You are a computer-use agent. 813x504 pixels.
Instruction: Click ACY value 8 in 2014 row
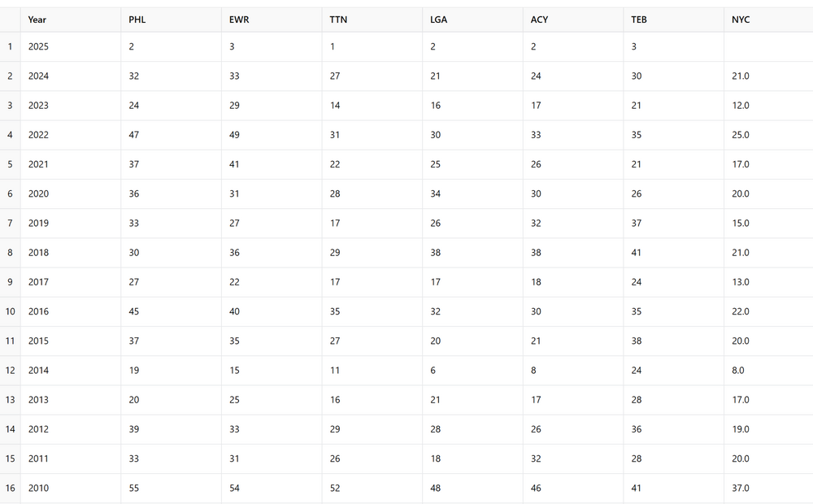(x=573, y=370)
